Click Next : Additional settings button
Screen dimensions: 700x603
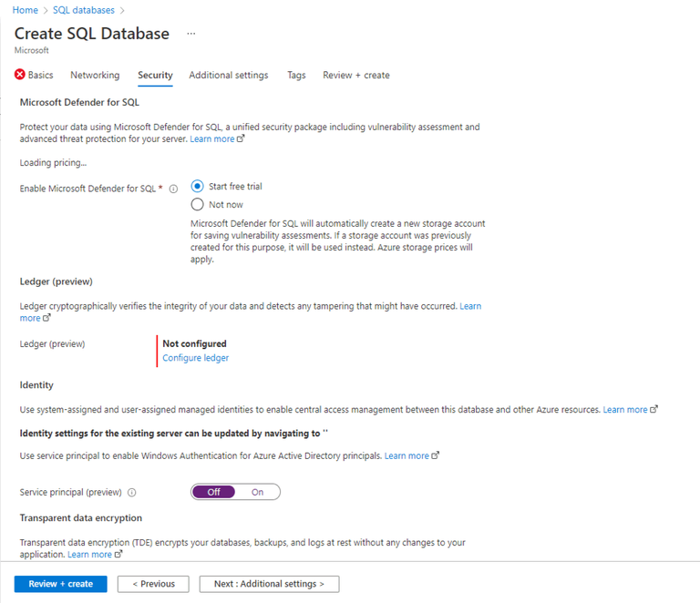click(269, 584)
